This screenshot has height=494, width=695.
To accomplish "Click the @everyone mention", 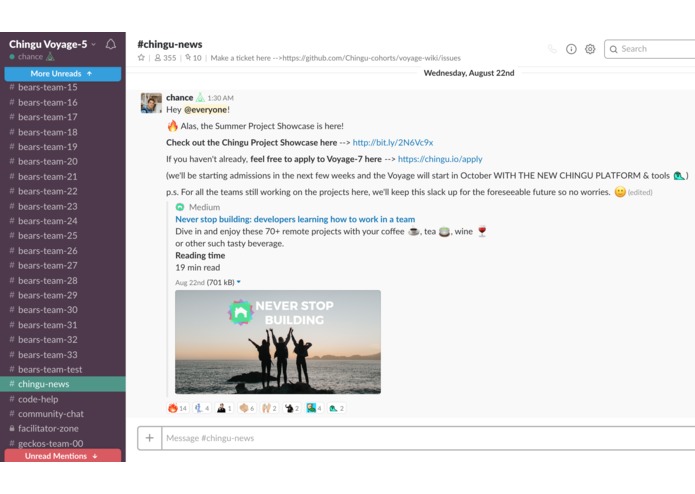I will pos(205,110).
